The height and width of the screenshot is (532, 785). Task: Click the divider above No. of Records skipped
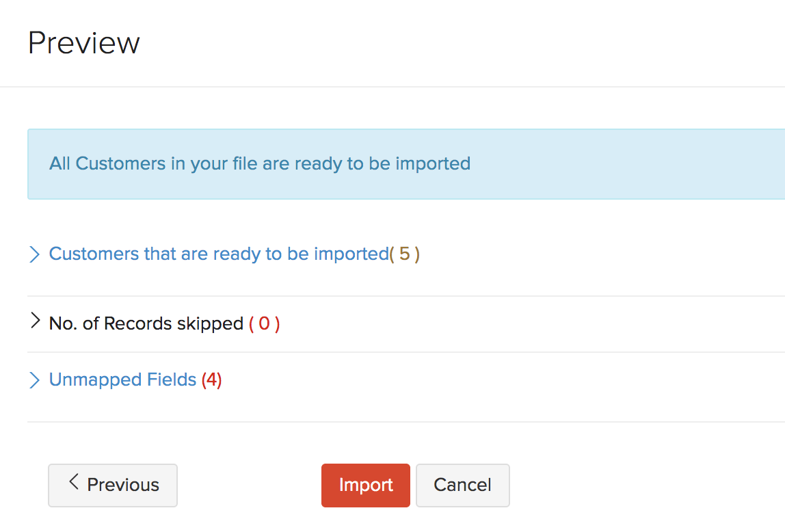(406, 296)
